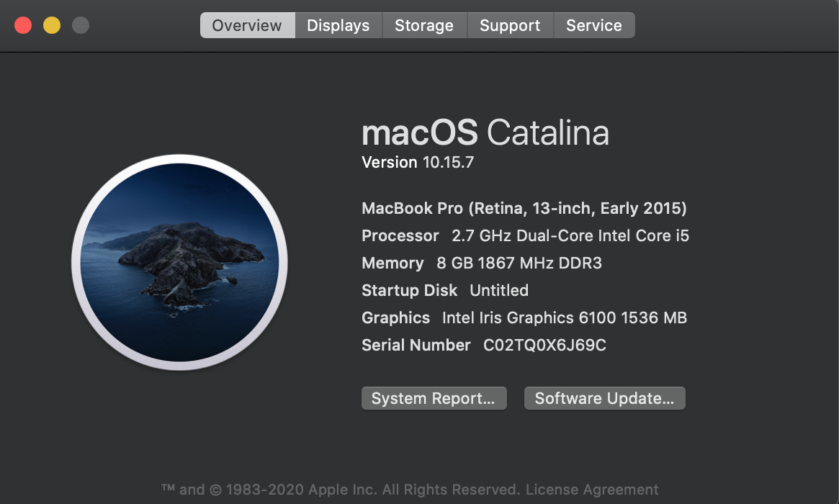Click the System Report button
This screenshot has width=839, height=504.
click(434, 398)
